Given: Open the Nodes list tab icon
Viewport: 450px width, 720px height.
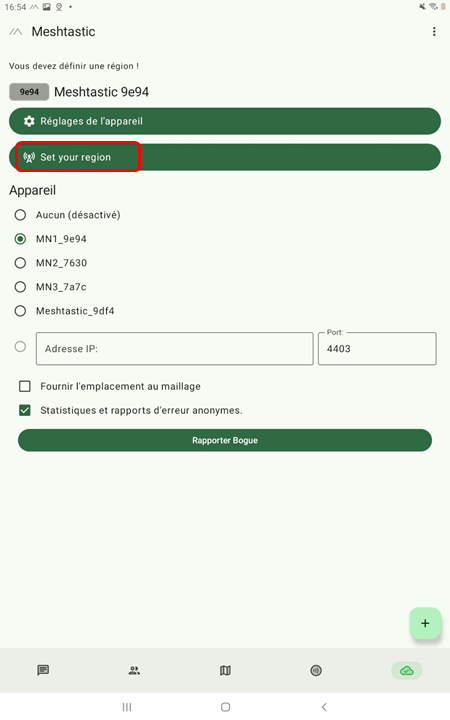Looking at the screenshot, I should click(134, 670).
